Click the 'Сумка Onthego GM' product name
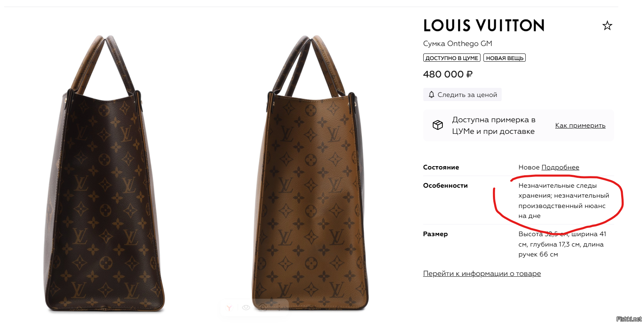This screenshot has width=644, height=324. click(x=458, y=44)
